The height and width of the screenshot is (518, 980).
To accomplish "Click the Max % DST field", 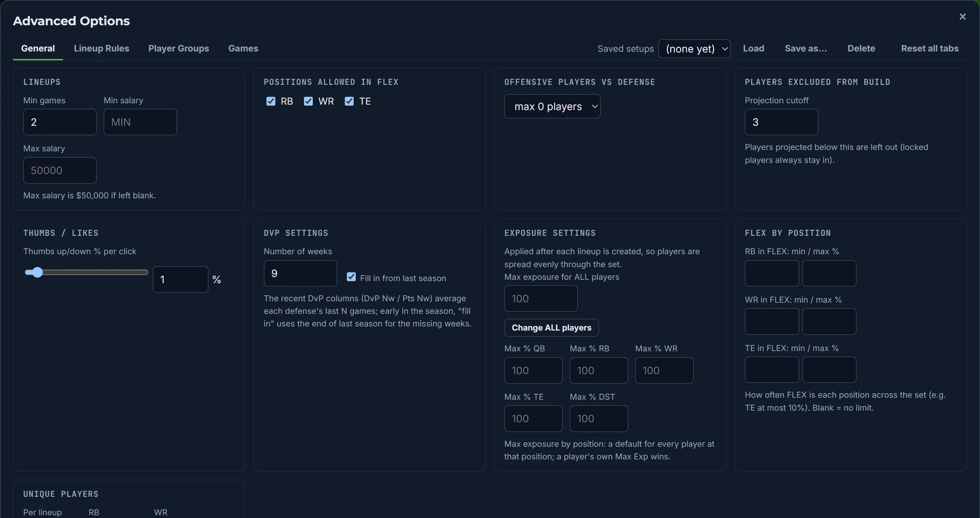I will pos(599,419).
